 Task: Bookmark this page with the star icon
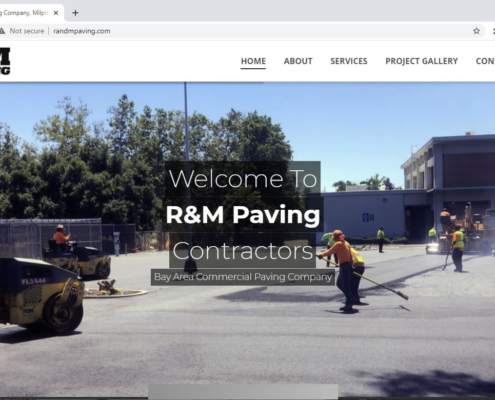tap(476, 31)
